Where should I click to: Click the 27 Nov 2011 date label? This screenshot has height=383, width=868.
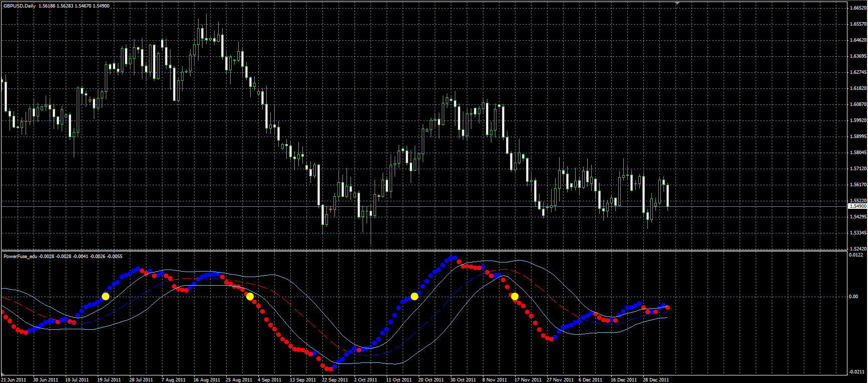tap(560, 380)
